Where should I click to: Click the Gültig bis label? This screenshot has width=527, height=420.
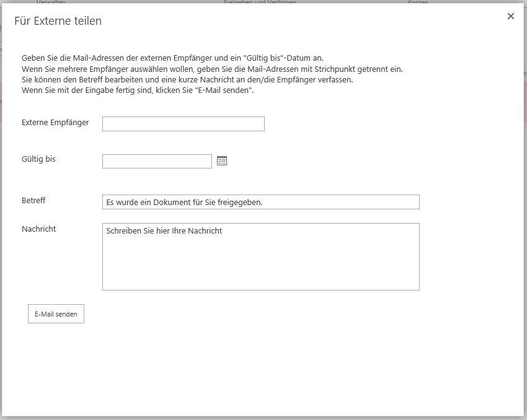point(38,159)
